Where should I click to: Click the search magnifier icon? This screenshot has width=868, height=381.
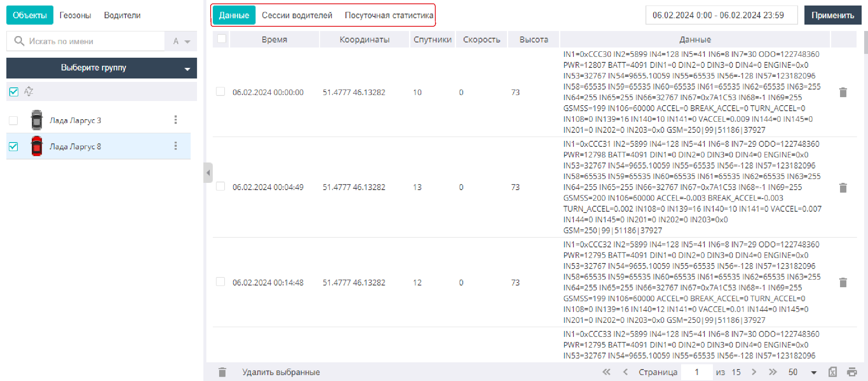(x=19, y=41)
